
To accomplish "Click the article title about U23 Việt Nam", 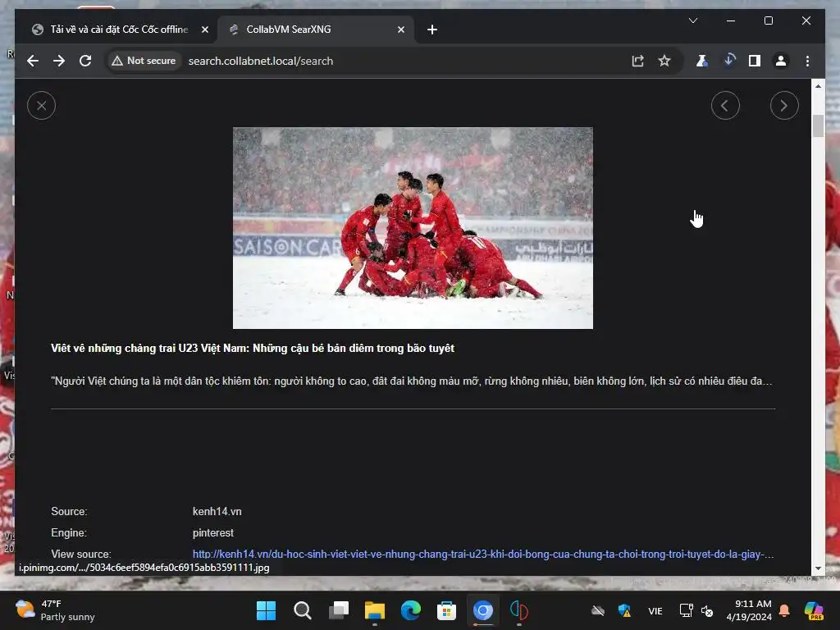I will (x=253, y=348).
